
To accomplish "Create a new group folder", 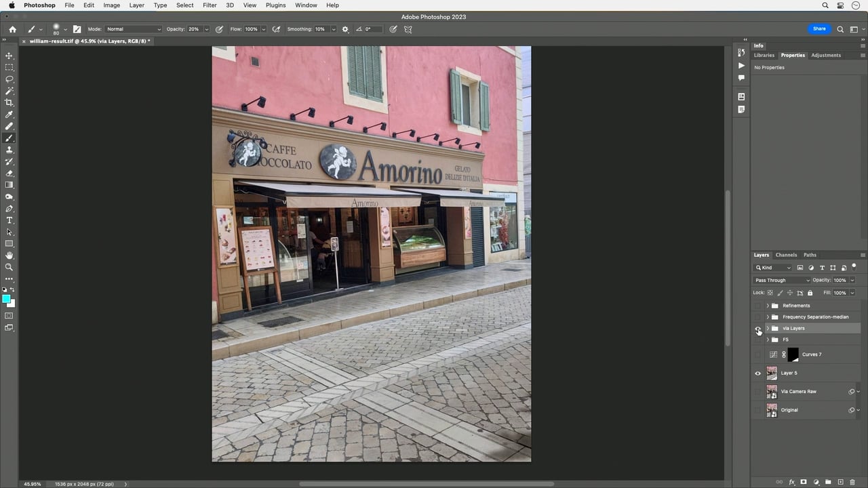I will 828,482.
